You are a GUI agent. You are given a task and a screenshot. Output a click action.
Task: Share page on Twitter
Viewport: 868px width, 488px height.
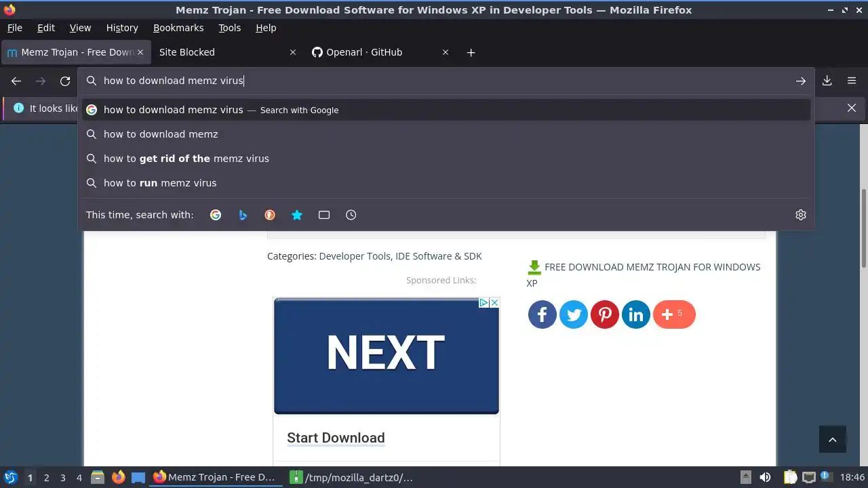(574, 314)
